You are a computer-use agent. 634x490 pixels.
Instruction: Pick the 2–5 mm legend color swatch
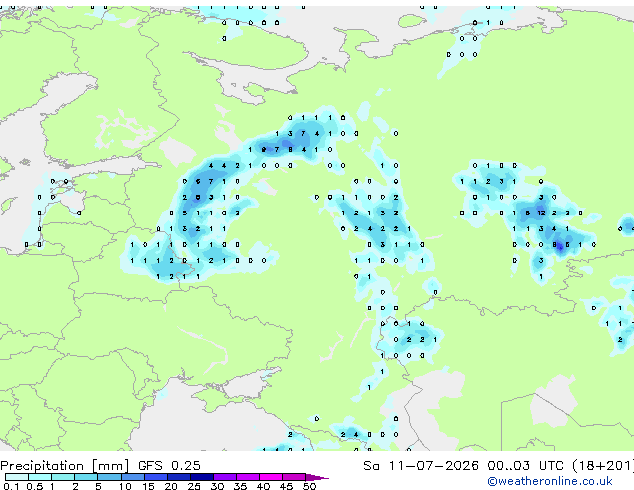pyautogui.click(x=86, y=477)
